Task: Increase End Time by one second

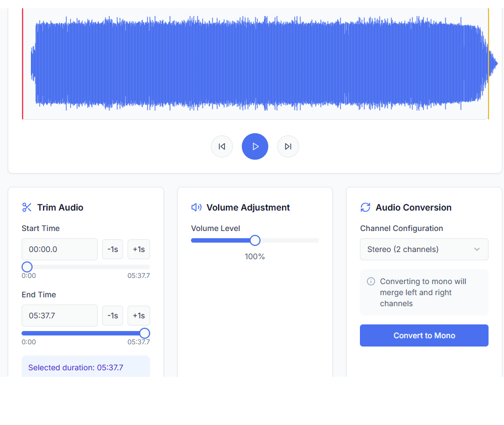Action: coord(139,316)
